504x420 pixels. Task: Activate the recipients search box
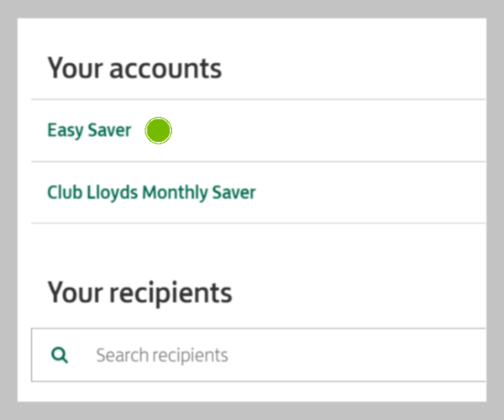pos(259,355)
